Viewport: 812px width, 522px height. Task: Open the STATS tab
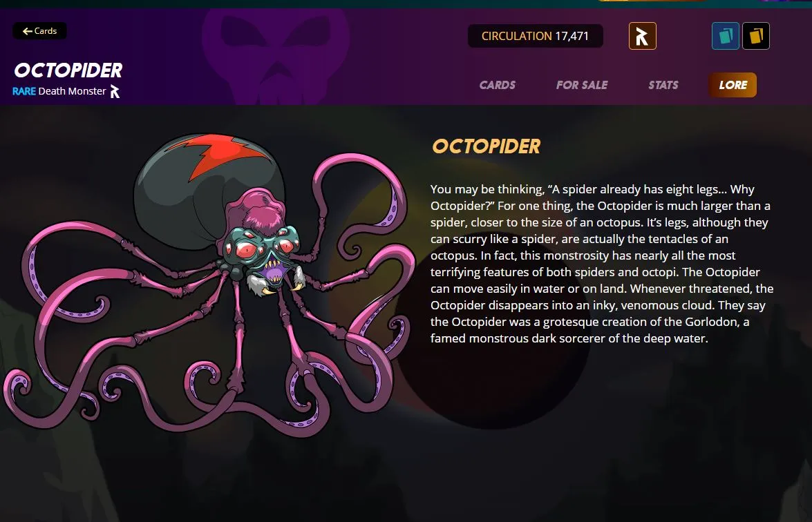[x=663, y=85]
